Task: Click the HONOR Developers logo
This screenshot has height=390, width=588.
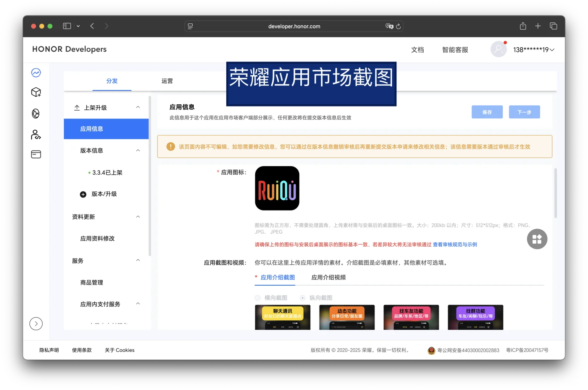Action: click(69, 49)
